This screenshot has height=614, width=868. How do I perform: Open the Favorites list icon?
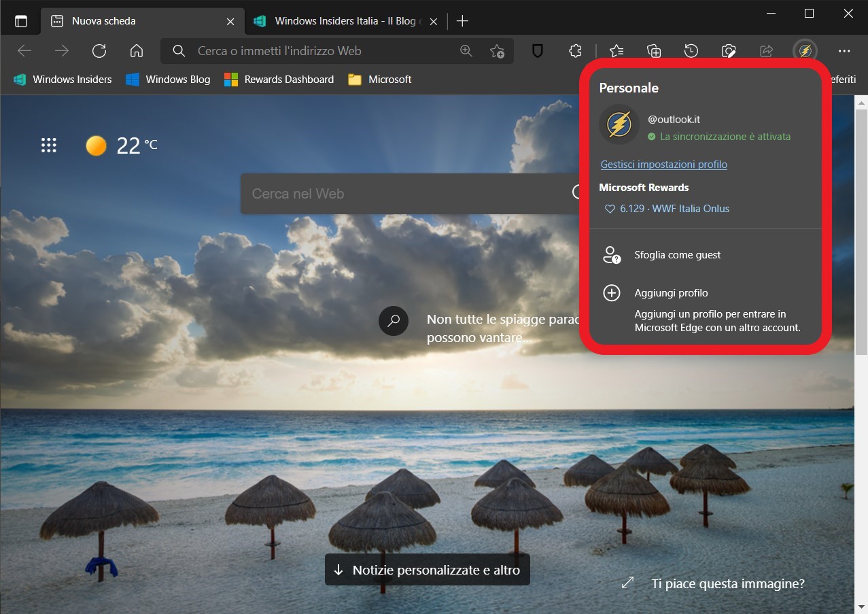[617, 51]
